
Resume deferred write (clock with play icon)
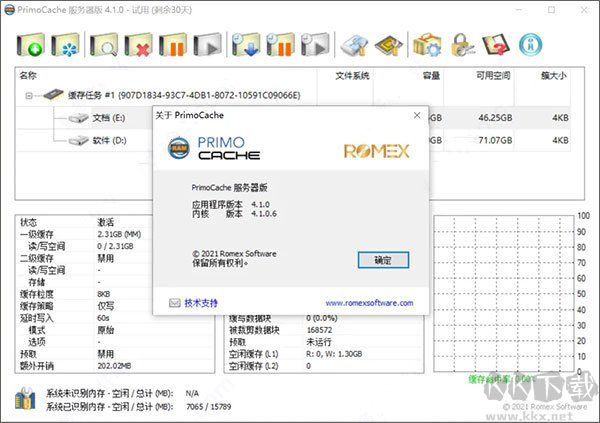(x=315, y=45)
